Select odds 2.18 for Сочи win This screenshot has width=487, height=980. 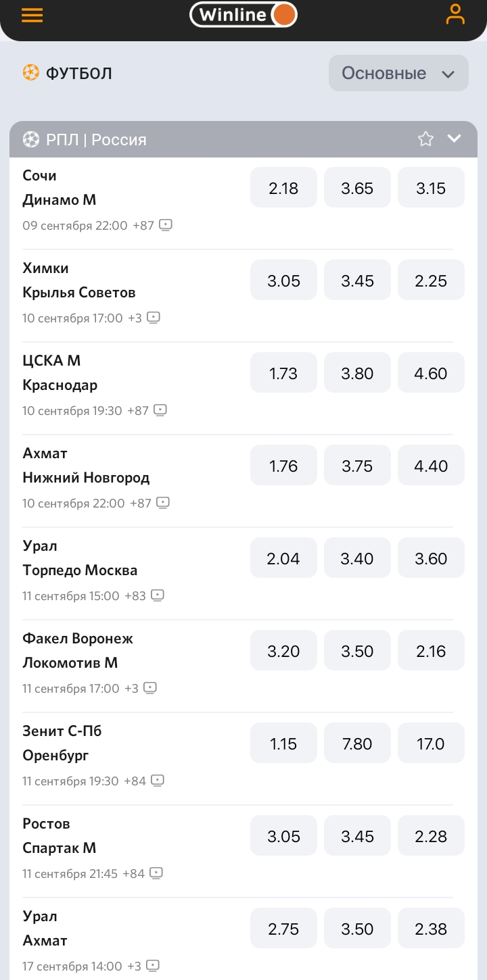click(x=283, y=188)
